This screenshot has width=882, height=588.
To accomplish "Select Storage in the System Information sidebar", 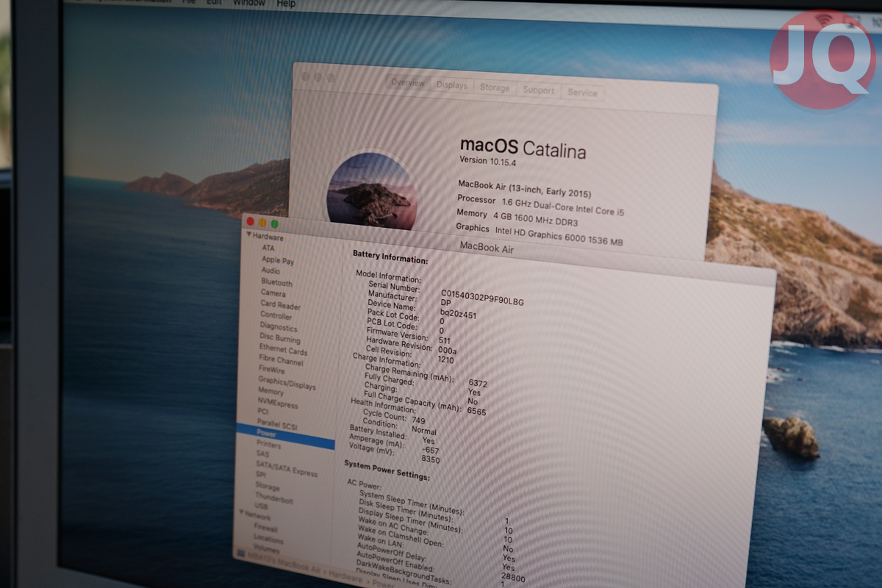I will [267, 487].
